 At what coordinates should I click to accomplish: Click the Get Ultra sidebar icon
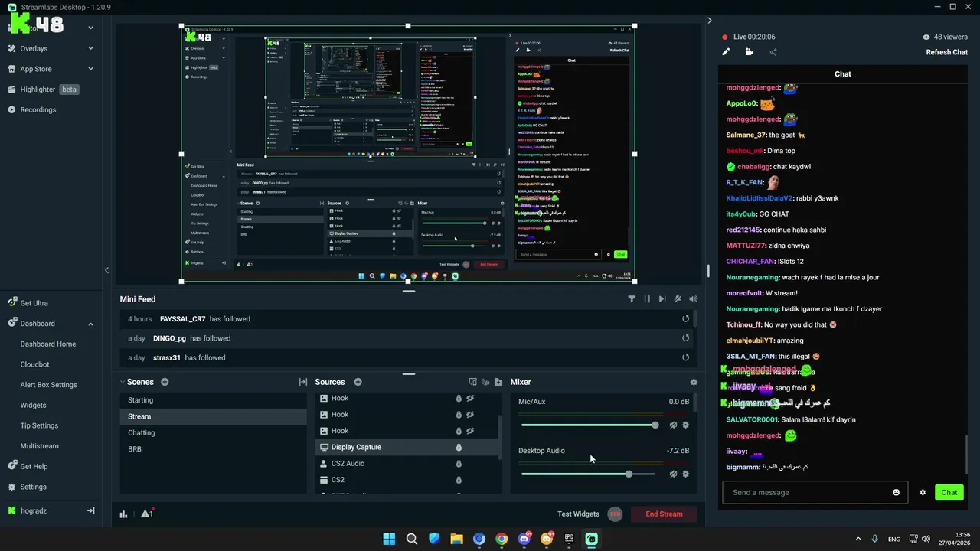click(x=12, y=303)
